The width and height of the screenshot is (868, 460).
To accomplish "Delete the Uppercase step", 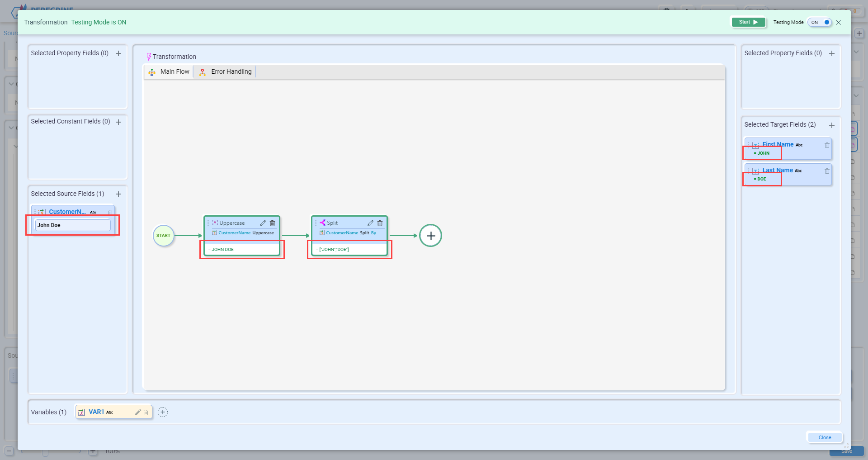I will point(273,223).
